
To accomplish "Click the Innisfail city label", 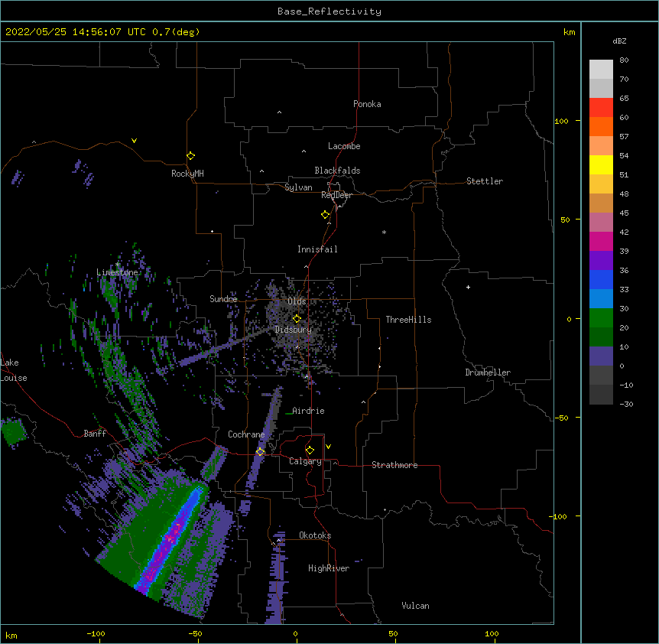I will 317,249.
